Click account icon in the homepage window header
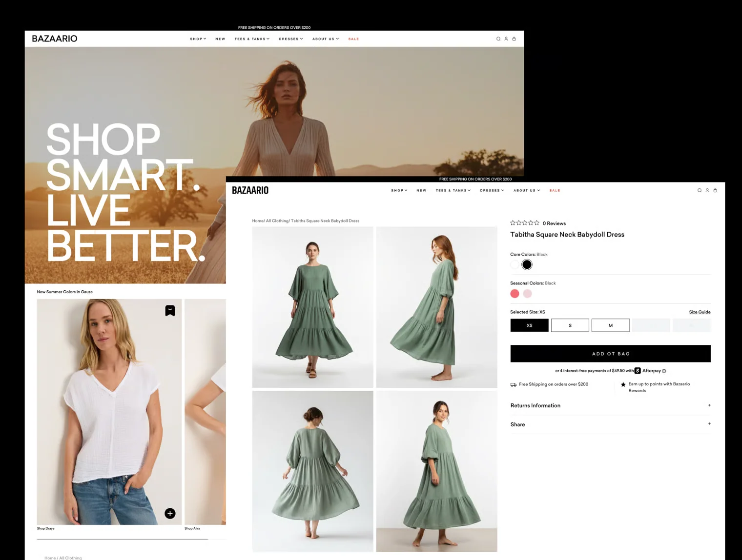The image size is (742, 560). tap(506, 39)
